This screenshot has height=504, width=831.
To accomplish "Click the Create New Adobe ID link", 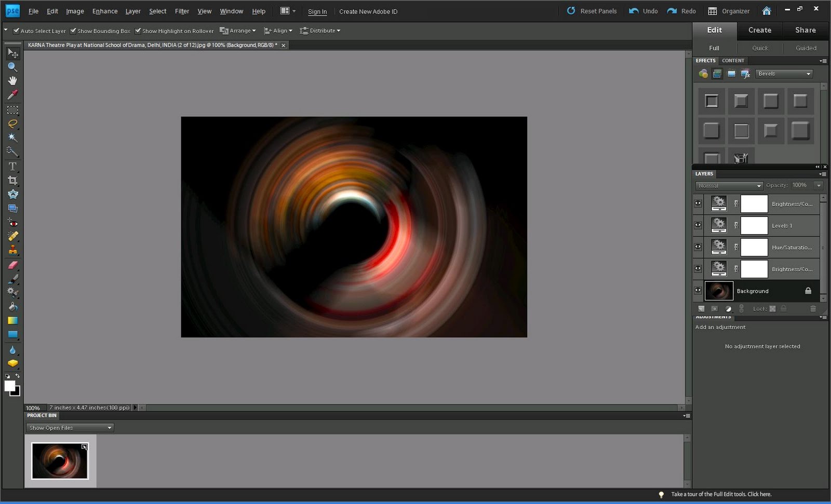I will pos(368,11).
